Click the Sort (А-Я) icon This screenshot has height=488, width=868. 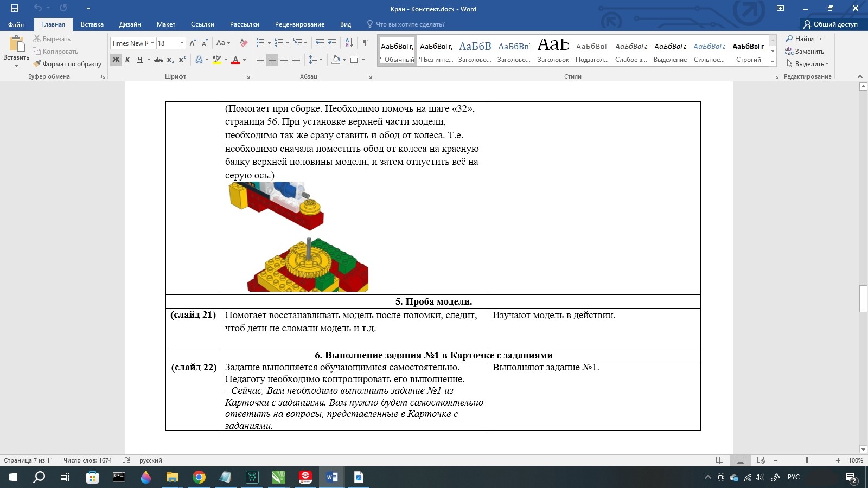tap(349, 43)
